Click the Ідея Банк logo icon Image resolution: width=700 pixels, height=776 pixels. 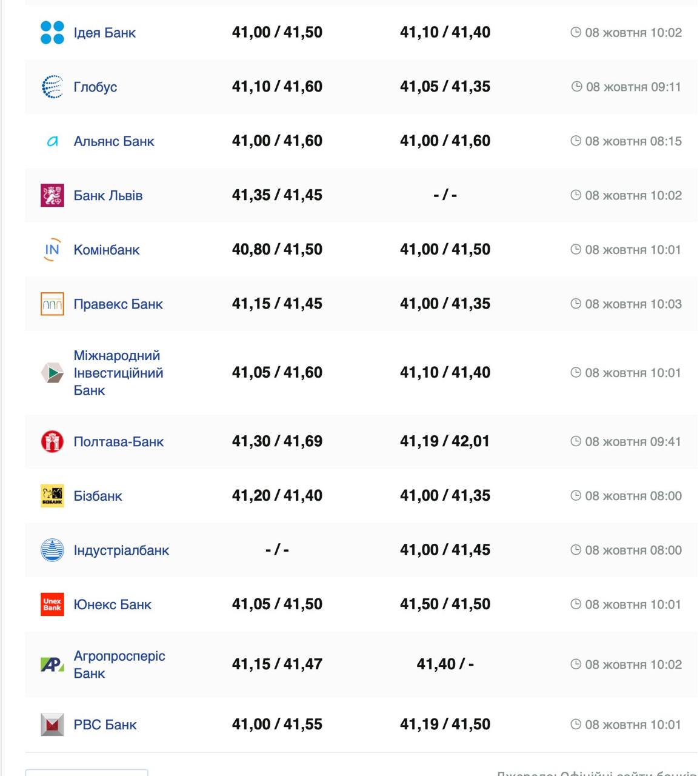click(x=52, y=33)
